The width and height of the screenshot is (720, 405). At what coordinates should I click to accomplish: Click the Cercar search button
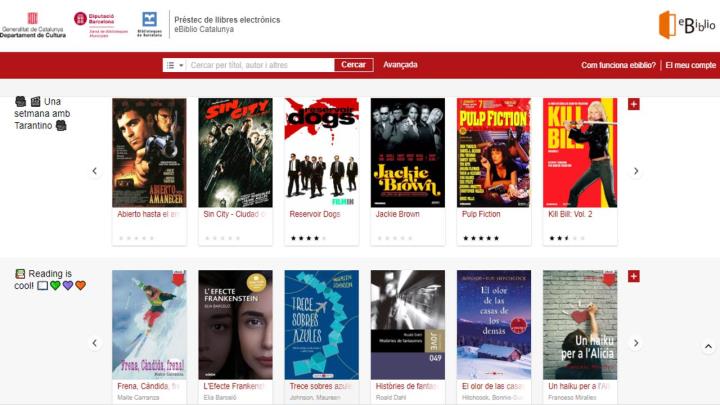point(354,65)
